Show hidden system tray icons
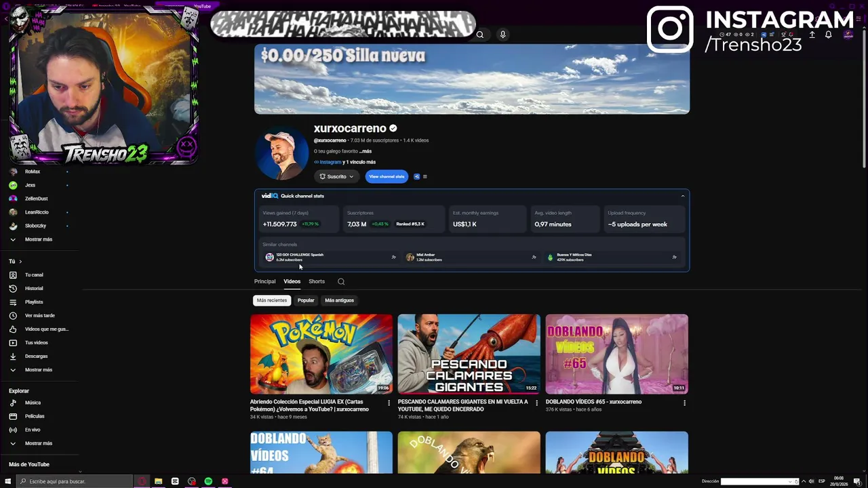 pyautogui.click(x=804, y=481)
